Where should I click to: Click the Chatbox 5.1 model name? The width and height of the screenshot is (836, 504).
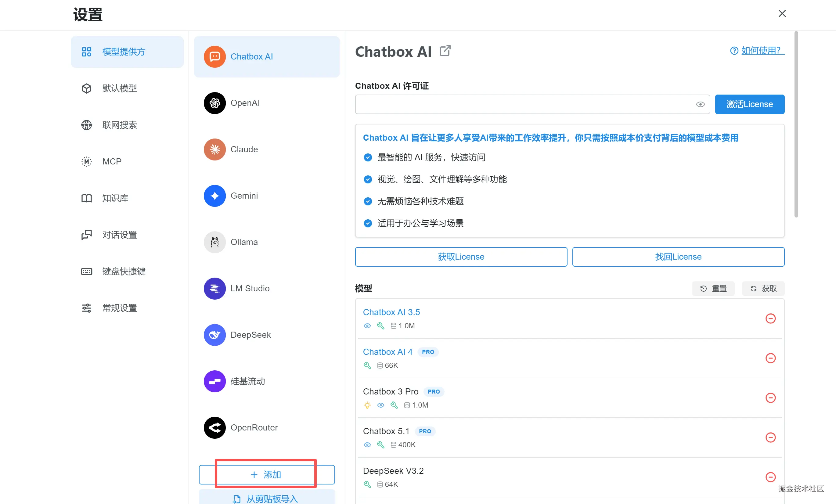coord(386,431)
